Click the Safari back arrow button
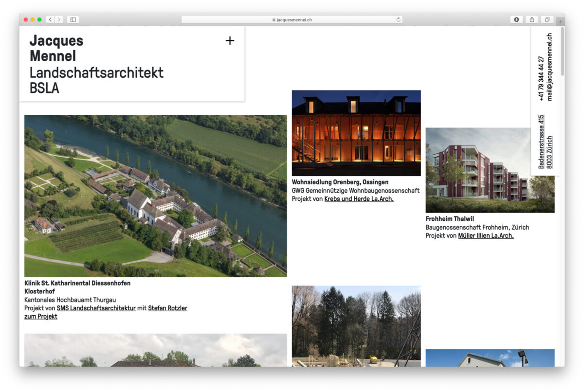 point(50,19)
